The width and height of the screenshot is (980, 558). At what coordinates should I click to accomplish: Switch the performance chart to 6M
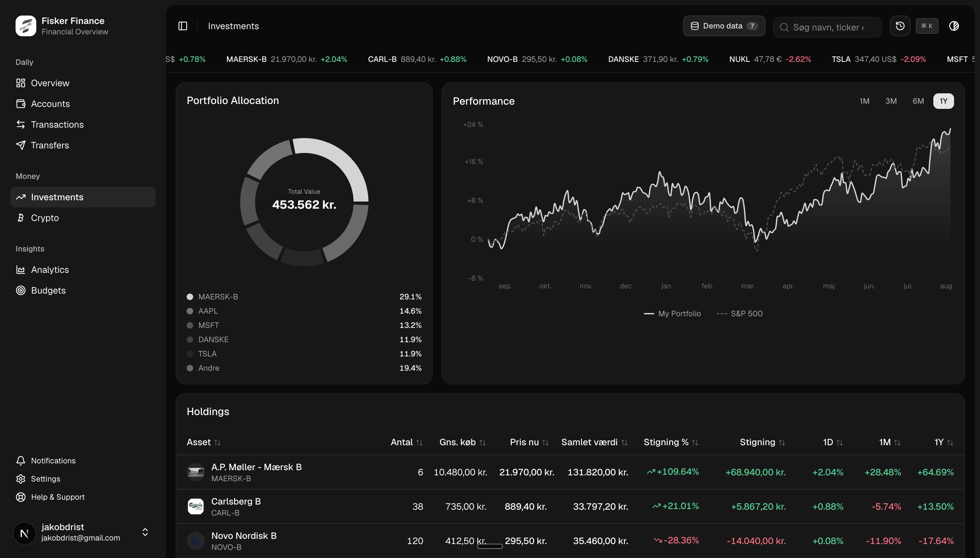pyautogui.click(x=918, y=101)
